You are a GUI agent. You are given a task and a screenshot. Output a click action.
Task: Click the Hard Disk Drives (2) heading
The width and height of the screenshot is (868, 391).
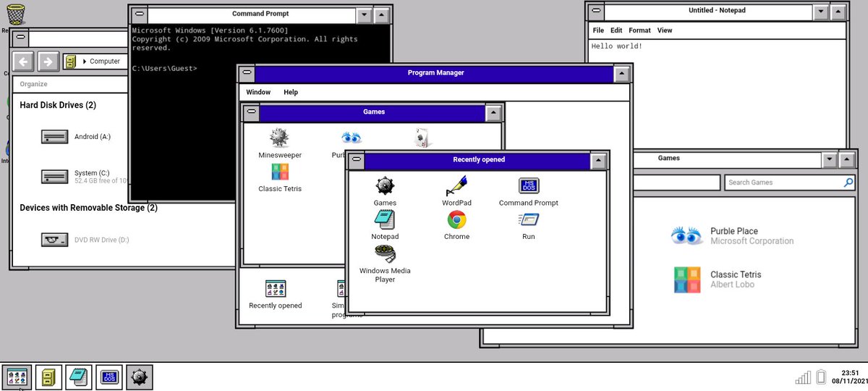tap(58, 105)
